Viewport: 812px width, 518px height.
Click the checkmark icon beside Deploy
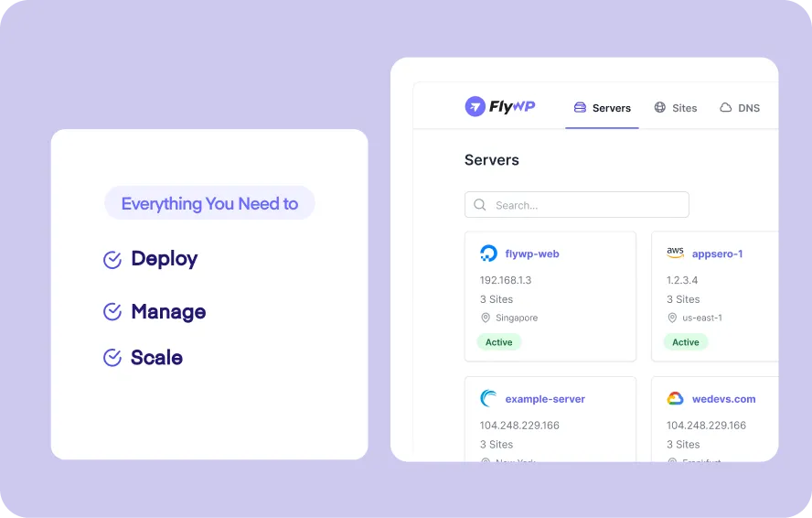[112, 260]
